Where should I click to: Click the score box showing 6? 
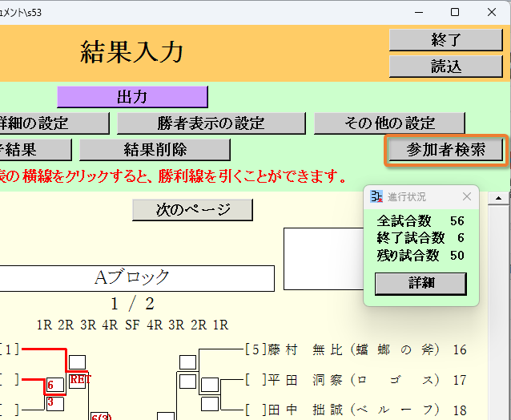[x=55, y=385]
